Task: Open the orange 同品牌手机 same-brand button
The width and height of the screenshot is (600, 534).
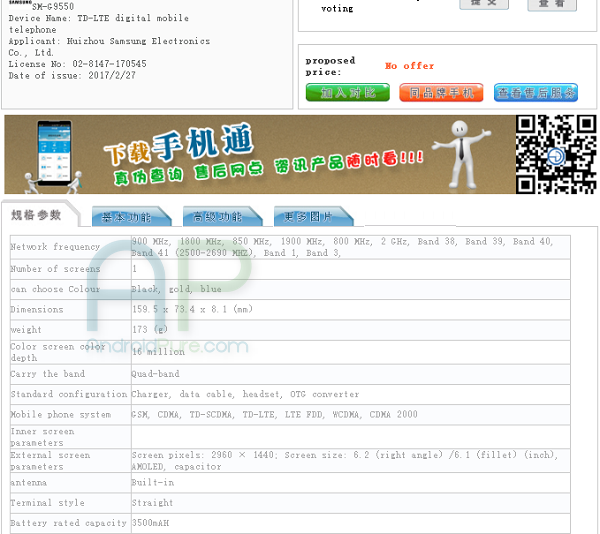Action: coord(441,93)
